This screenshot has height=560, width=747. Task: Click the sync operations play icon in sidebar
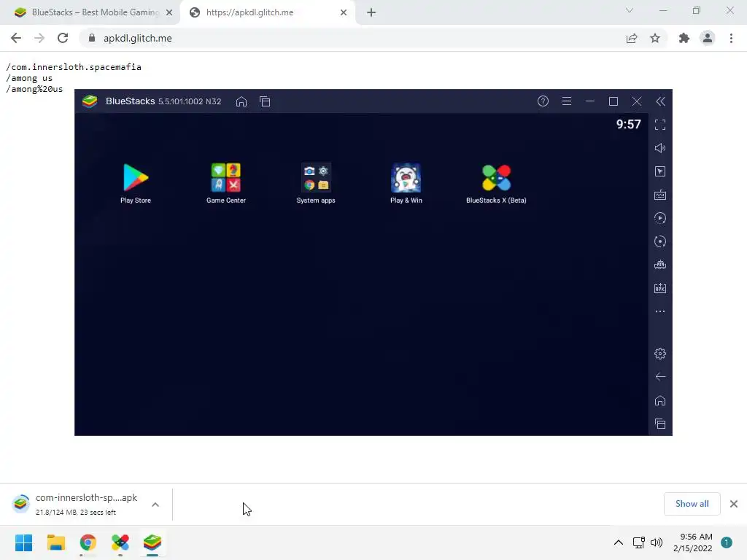(659, 218)
